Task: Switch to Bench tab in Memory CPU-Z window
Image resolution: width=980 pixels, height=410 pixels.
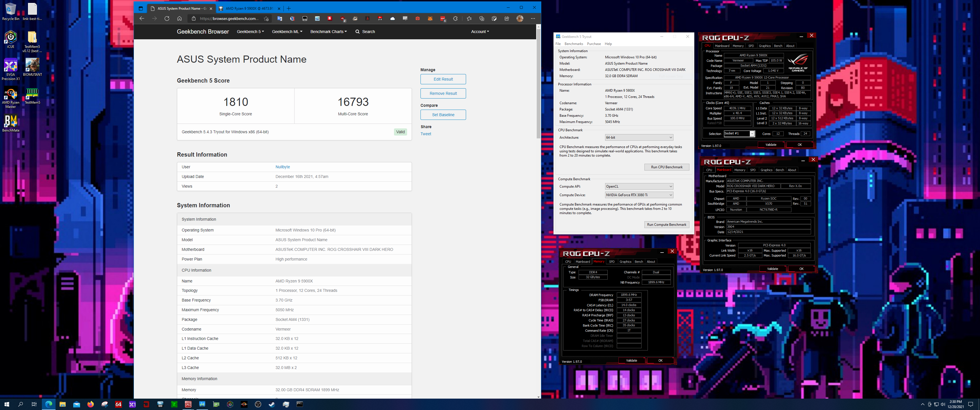Action: (x=639, y=262)
